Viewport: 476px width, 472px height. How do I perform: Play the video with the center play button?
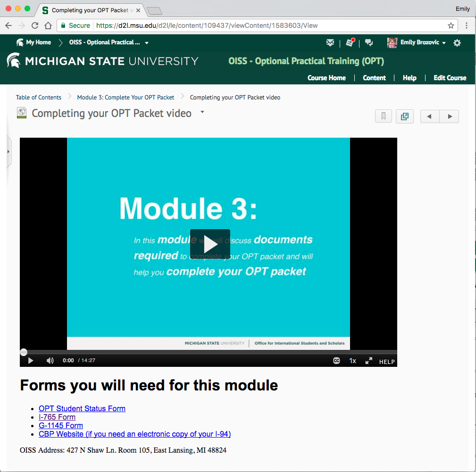pyautogui.click(x=210, y=244)
